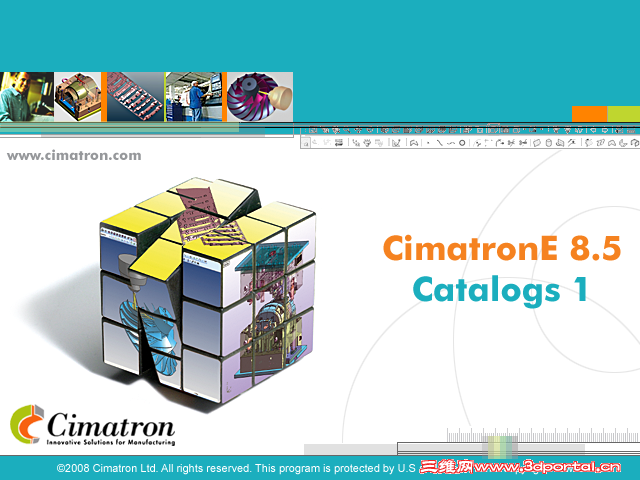This screenshot has width=640, height=480.
Task: Select the spline curve icon in toolbar
Action: pyautogui.click(x=451, y=143)
